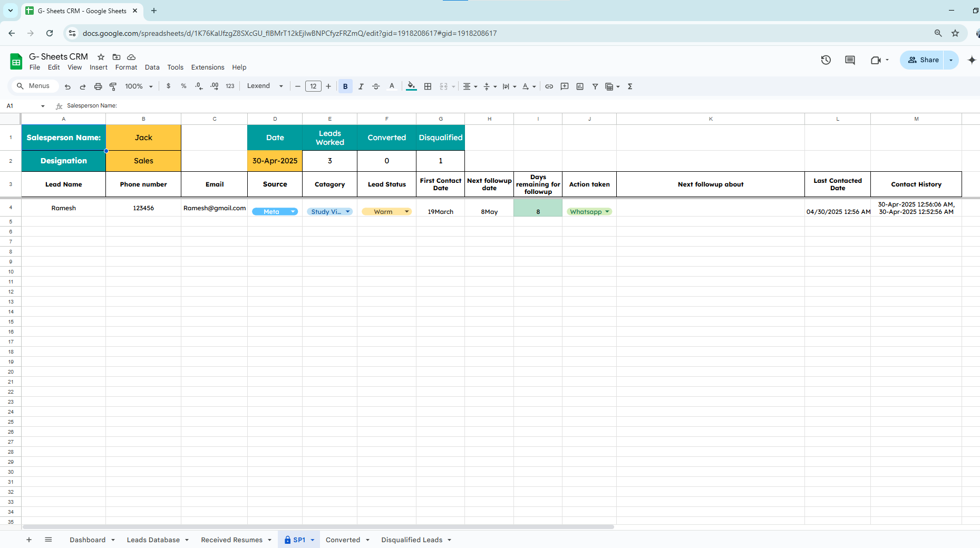Open the Meta source dropdown
This screenshot has width=980, height=548.
pos(293,212)
